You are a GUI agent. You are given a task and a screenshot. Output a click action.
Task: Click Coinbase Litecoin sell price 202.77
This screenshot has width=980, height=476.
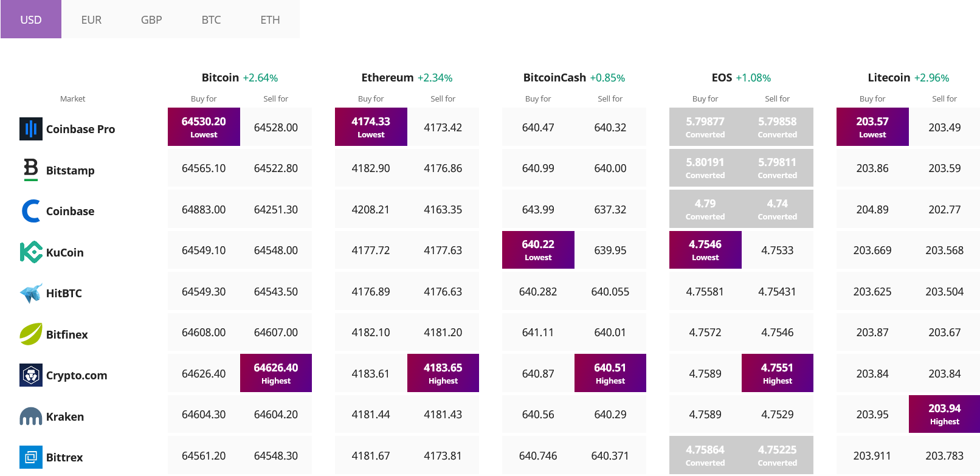pos(945,210)
